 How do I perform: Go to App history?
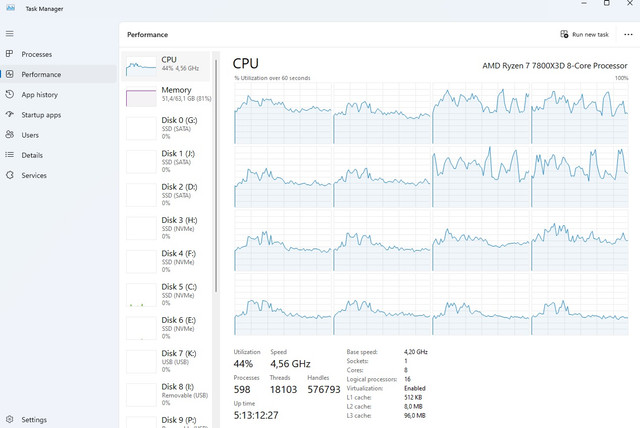(58, 95)
